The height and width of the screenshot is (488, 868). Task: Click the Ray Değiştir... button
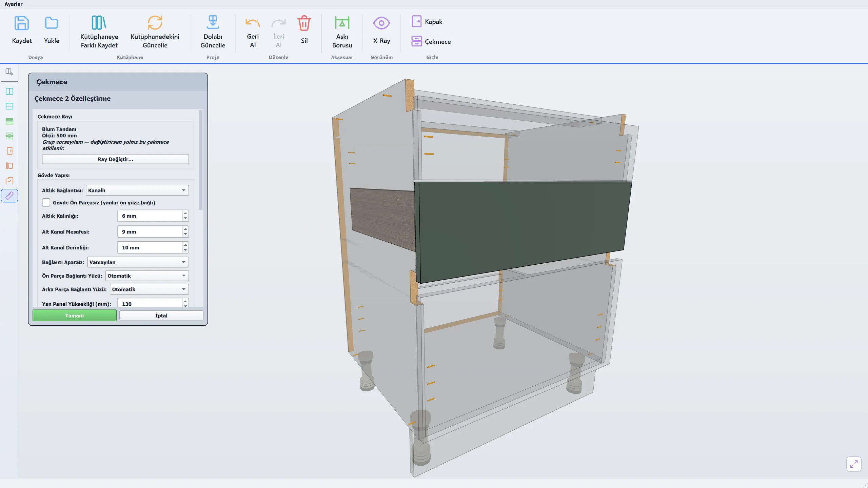tap(115, 159)
